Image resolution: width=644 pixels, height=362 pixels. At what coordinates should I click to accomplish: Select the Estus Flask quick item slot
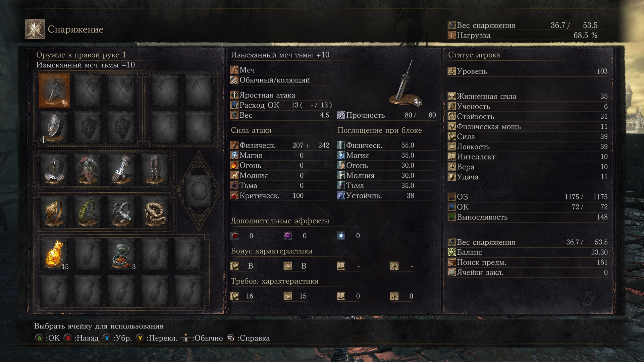(x=55, y=254)
